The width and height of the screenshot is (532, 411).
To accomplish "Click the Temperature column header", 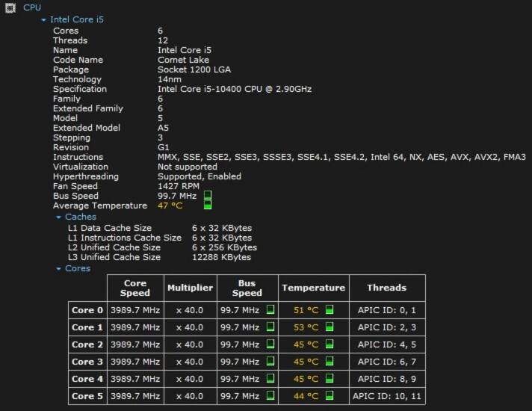I will click(314, 288).
